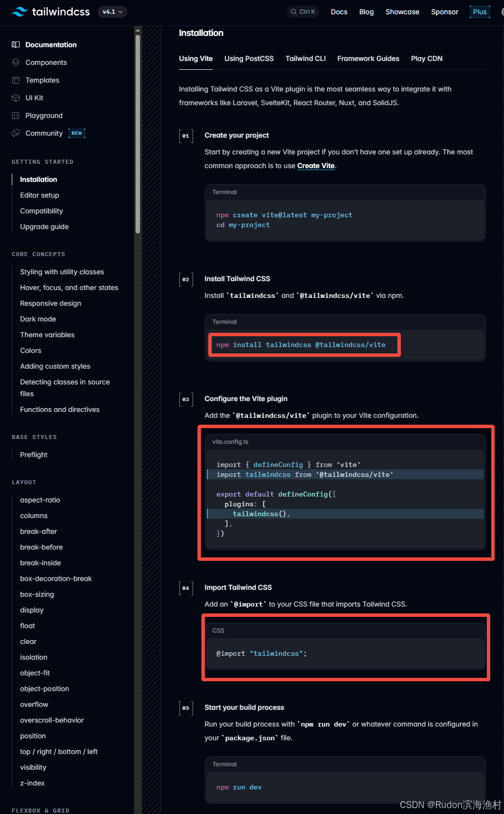Open the v4.1 version dropdown
This screenshot has height=814, width=504.
[112, 12]
